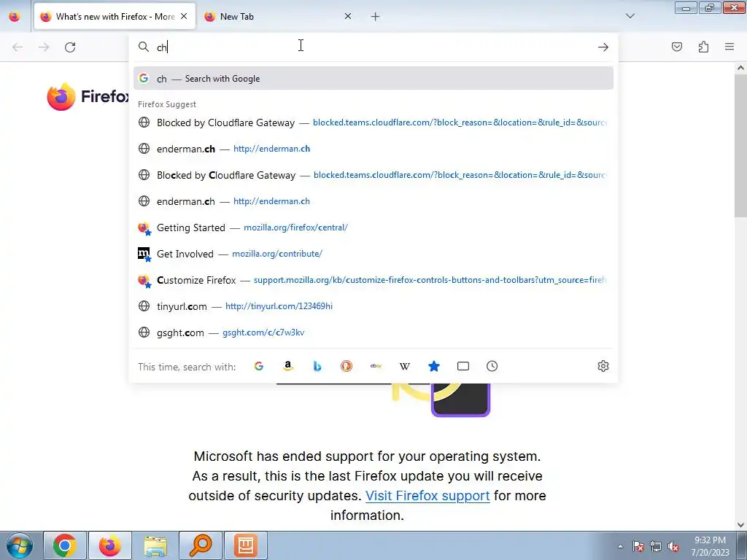Screen dimensions: 747x560
Task: Search in open tabs with the tab icon
Action: click(463, 366)
